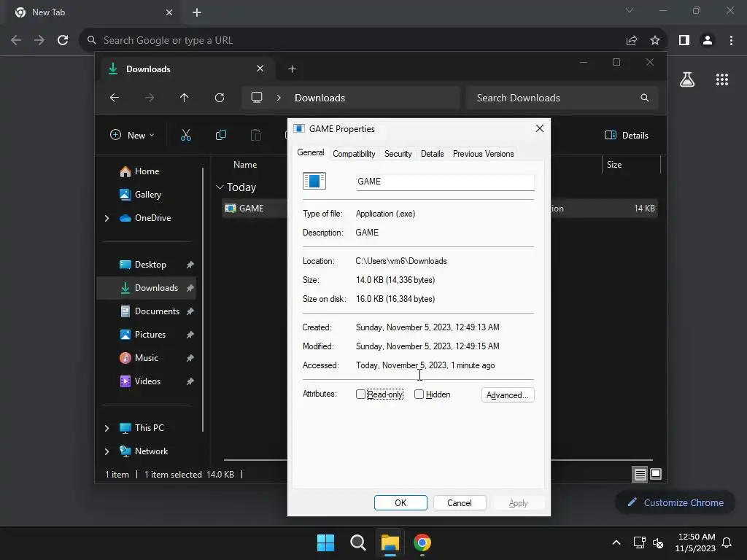This screenshot has width=747, height=560.
Task: Go up one folder level in Explorer
Action: (x=185, y=98)
